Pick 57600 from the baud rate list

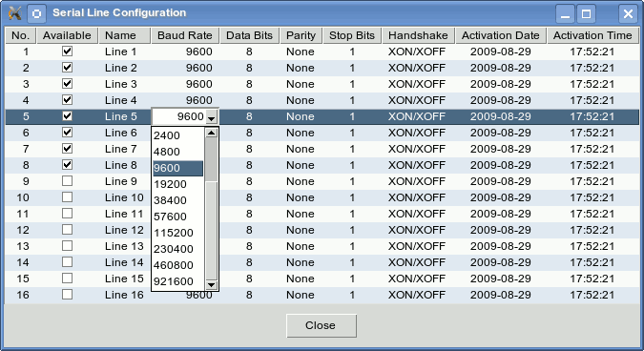click(177, 217)
